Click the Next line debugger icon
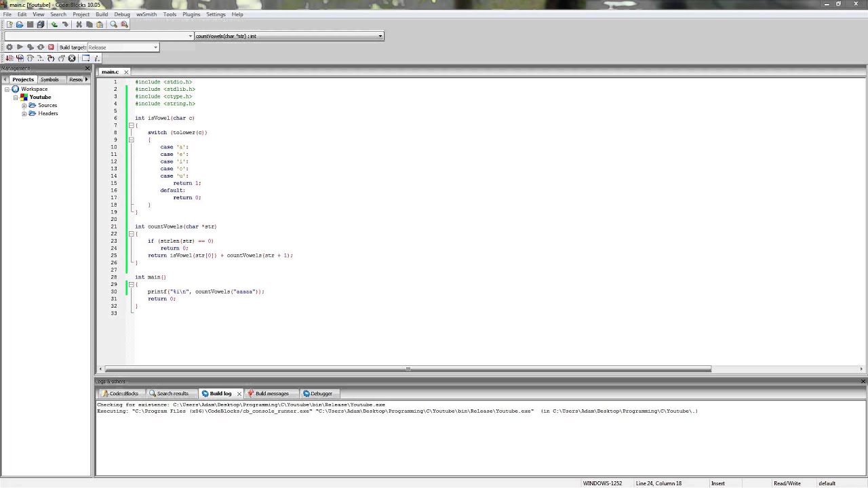Viewport: 868px width, 488px height. tap(30, 58)
